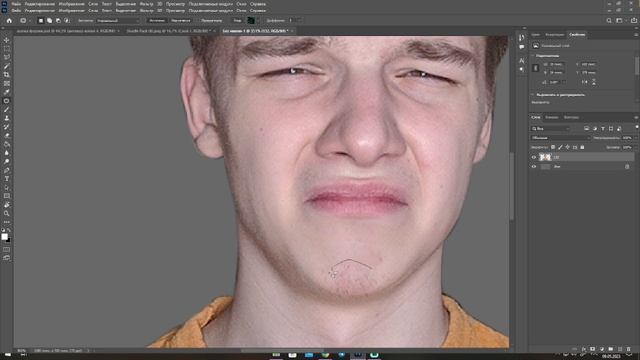Collapse the Align and Distribute section
The height and width of the screenshot is (360, 640).
click(533, 95)
